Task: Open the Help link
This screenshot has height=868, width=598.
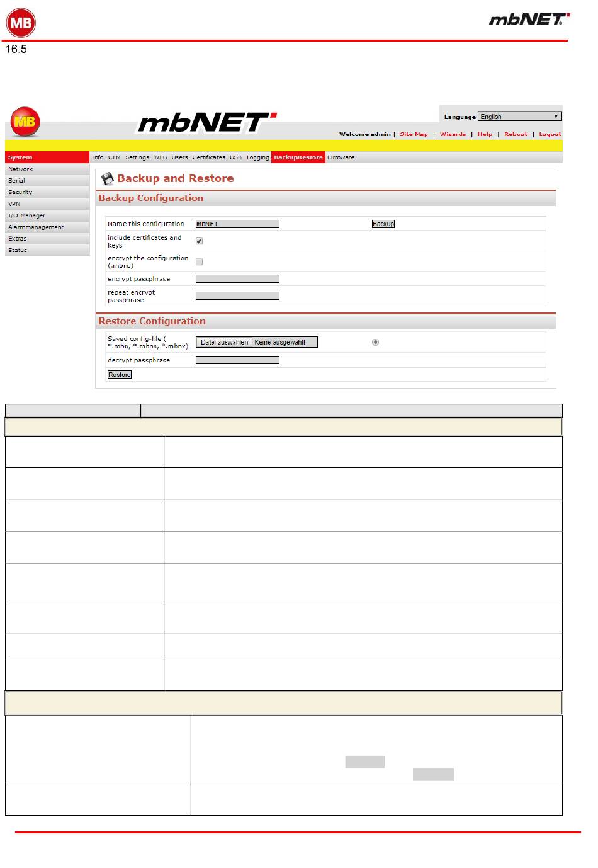Action: click(485, 134)
